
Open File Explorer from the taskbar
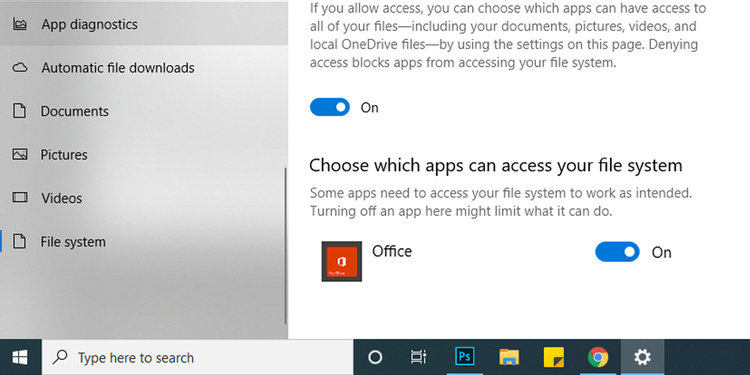coord(509,357)
